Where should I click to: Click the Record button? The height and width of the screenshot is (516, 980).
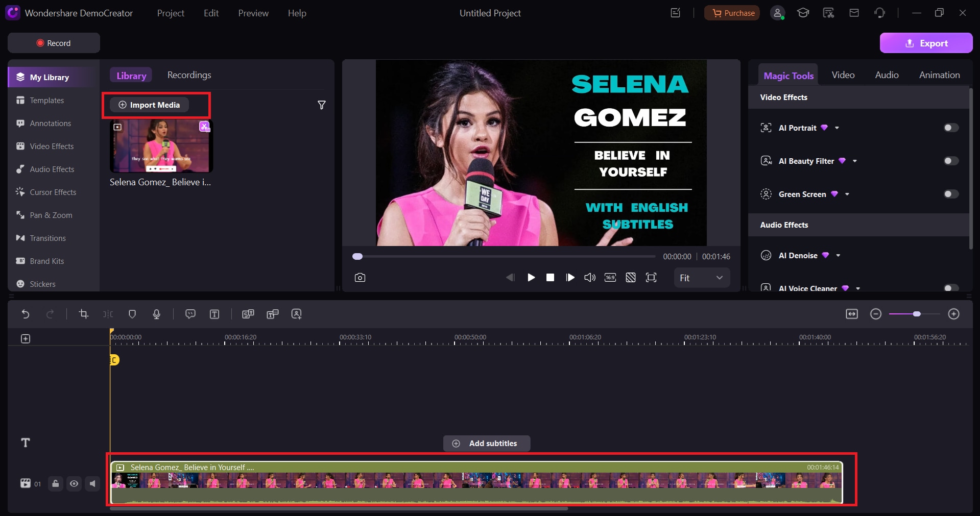tap(54, 43)
